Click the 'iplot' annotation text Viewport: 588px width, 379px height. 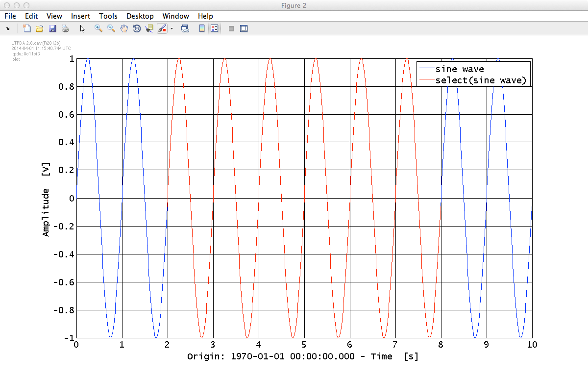tap(17, 59)
